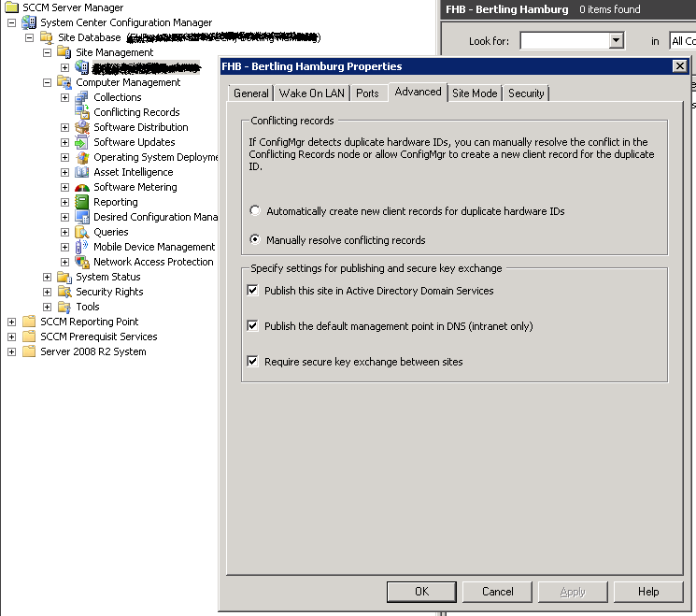Click the Conflicting Records node icon
Viewport: 696px width, 616px height.
(82, 112)
